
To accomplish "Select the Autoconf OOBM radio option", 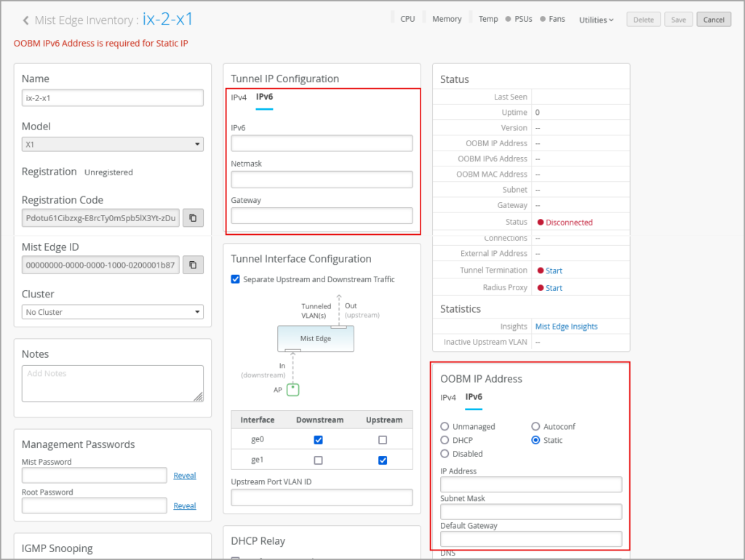I will 536,427.
